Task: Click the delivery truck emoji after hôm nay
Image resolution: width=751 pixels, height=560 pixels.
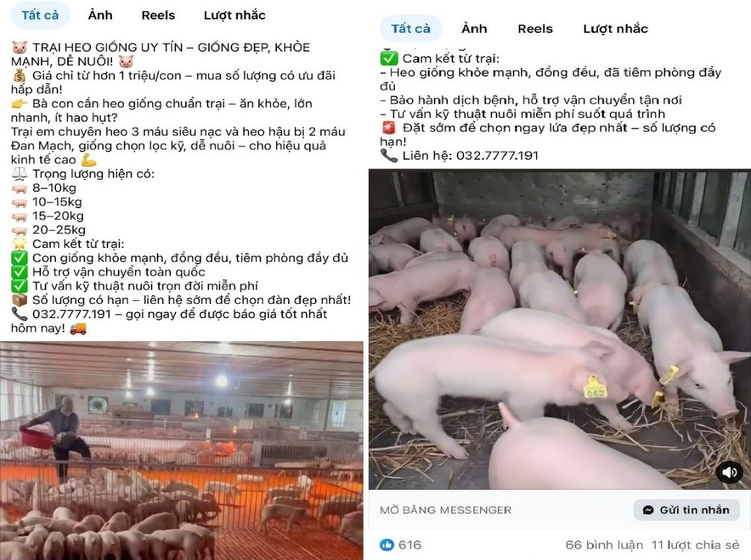Action: click(x=78, y=329)
